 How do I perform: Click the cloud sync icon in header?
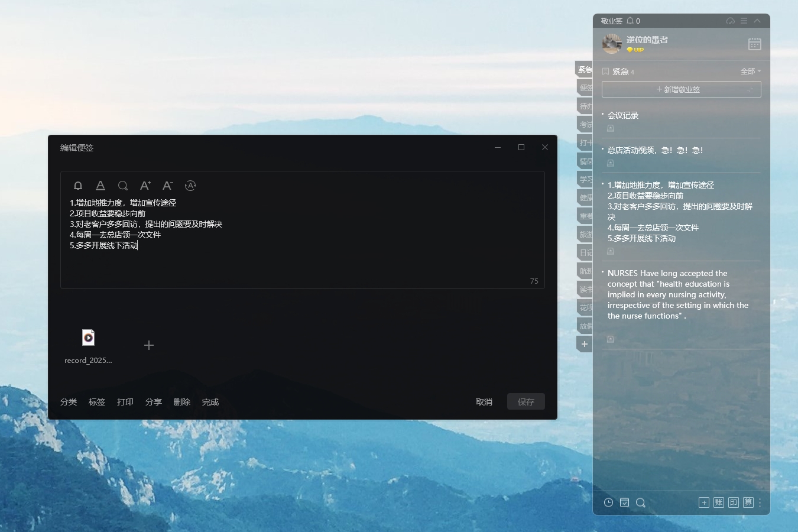[731, 21]
